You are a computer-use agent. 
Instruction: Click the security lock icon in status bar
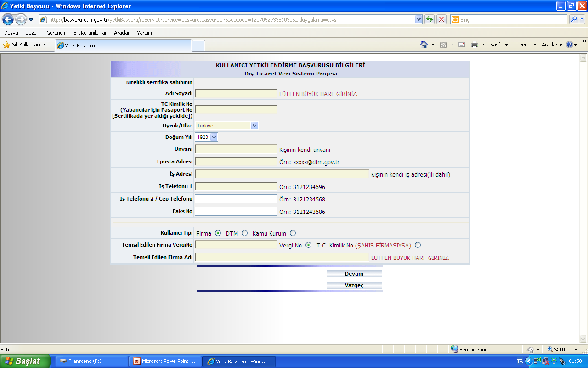tap(531, 350)
